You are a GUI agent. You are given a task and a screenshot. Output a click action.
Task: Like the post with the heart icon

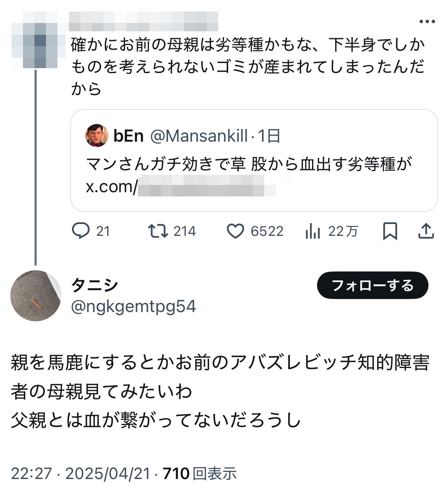pyautogui.click(x=235, y=231)
